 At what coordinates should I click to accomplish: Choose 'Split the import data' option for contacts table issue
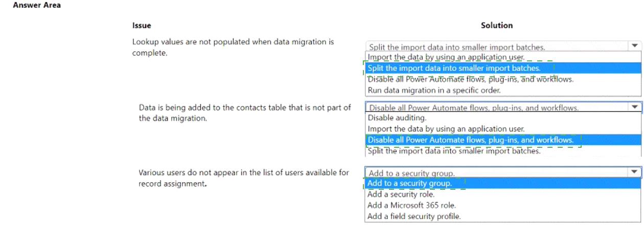point(454,150)
